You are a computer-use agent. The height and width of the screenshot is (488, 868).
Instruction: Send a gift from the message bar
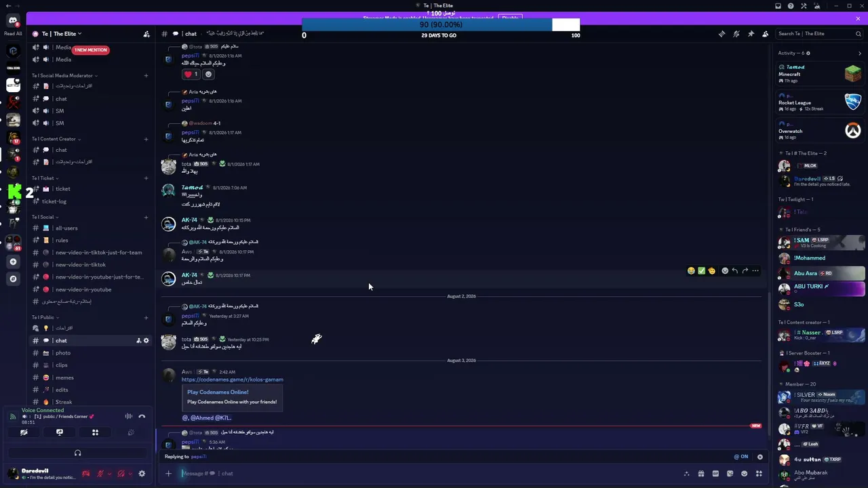pyautogui.click(x=701, y=474)
